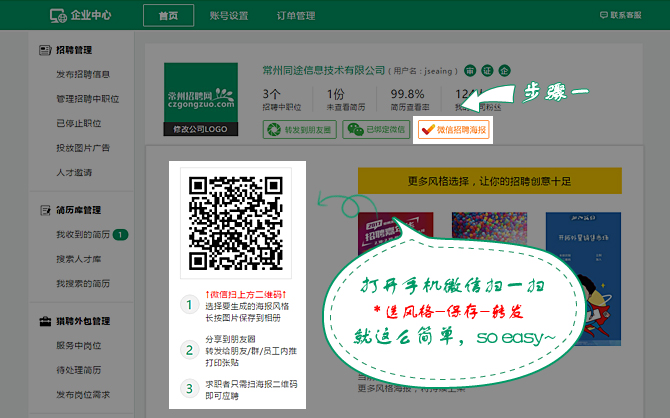
Task: Open 订单管理 tab
Action: [296, 16]
